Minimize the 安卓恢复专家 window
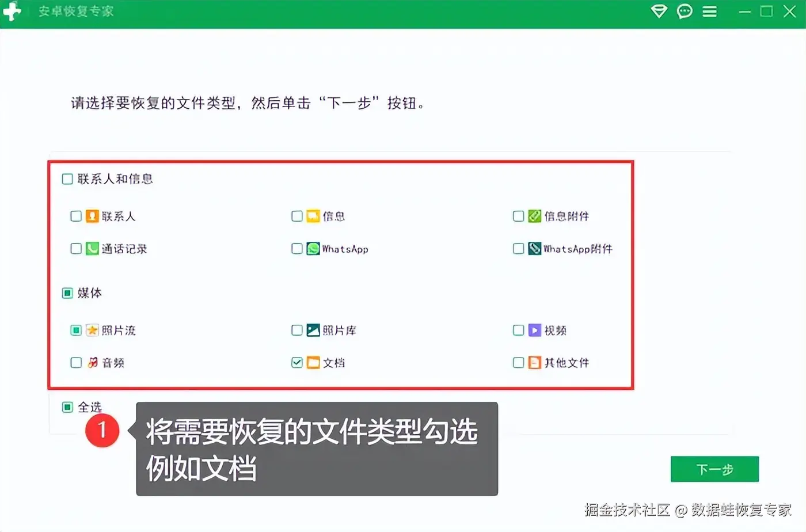Screen dimensions: 806x532 tap(745, 12)
